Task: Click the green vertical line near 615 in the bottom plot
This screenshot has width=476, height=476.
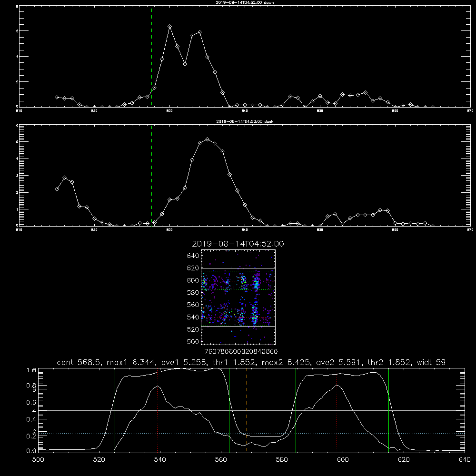Action: pos(388,410)
